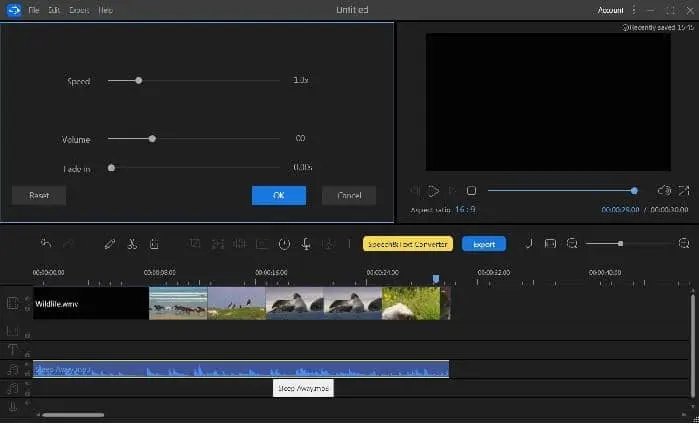Screen dimensions: 699x424
Task: Adjust the Fade in slider
Action: 193,168
